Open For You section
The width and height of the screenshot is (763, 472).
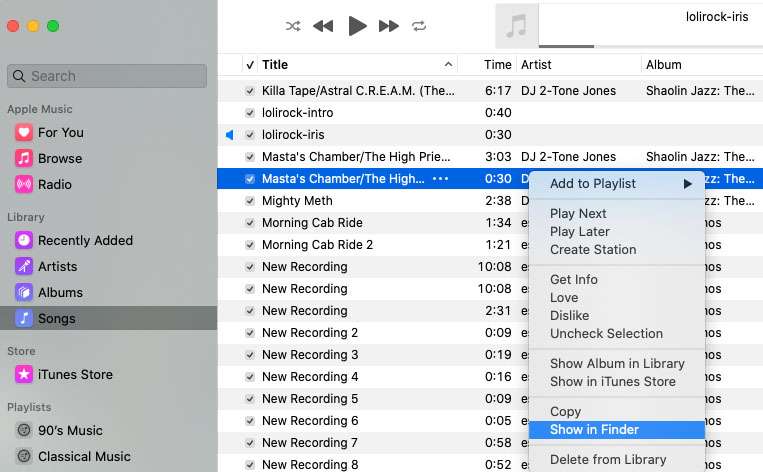[61, 132]
